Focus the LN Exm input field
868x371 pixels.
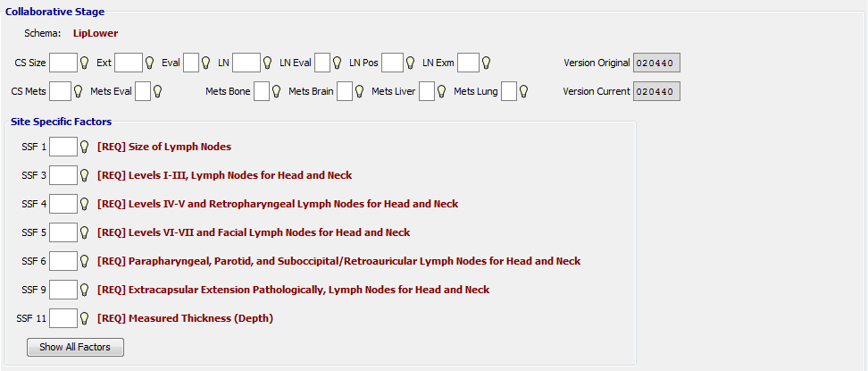tap(468, 63)
